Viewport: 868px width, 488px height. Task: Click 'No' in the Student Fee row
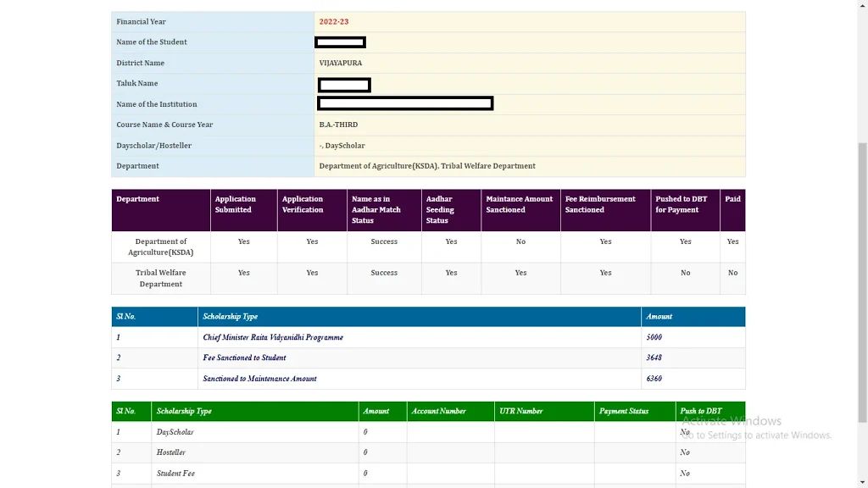tap(685, 474)
